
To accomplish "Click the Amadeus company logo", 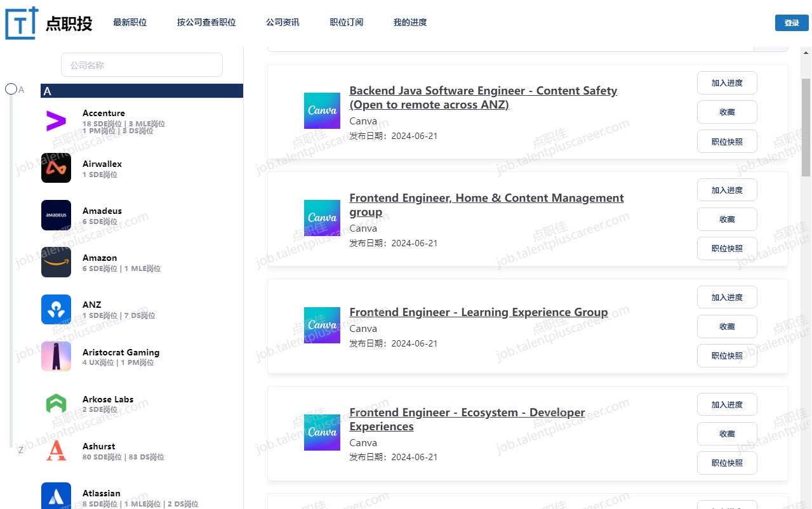I will point(56,215).
